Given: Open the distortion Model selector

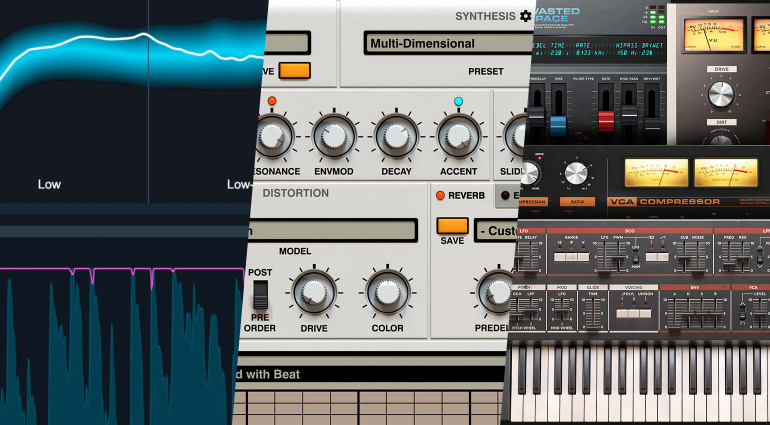Looking at the screenshot, I should 330,229.
